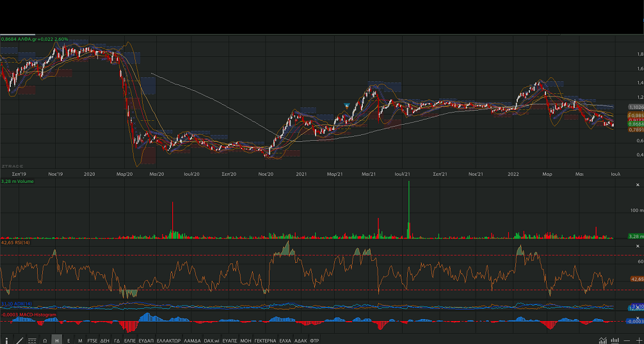This screenshot has height=344, width=644.
Task: Click the ΑΛΦΑ.gr symbol label on chart
Action: pyautogui.click(x=28, y=39)
